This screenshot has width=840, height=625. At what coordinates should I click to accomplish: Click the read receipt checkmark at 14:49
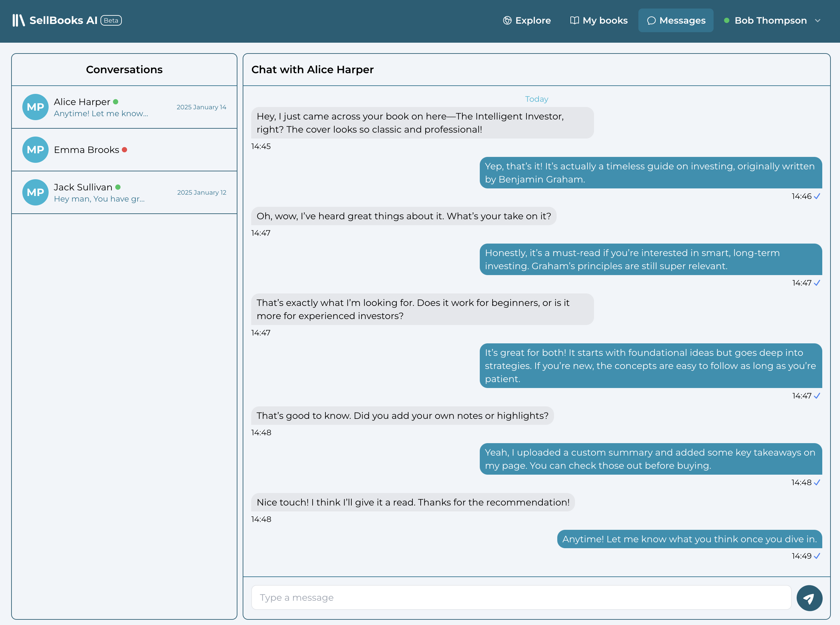point(817,556)
